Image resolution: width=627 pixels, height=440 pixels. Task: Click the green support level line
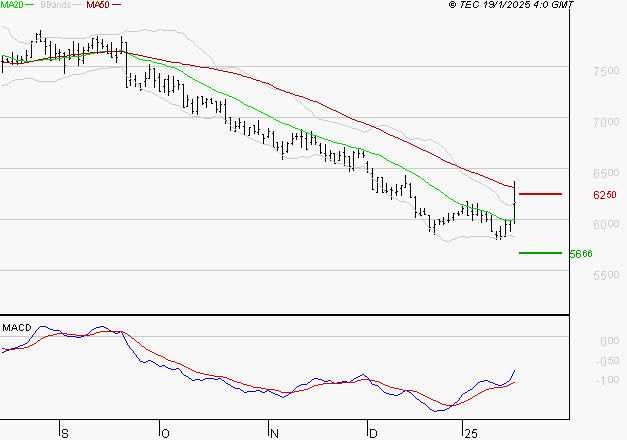(x=540, y=253)
